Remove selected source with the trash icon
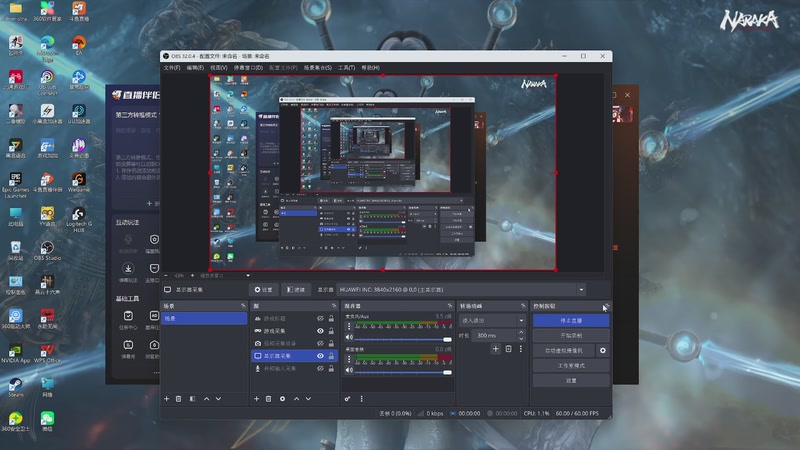This screenshot has width=800, height=450. click(268, 398)
